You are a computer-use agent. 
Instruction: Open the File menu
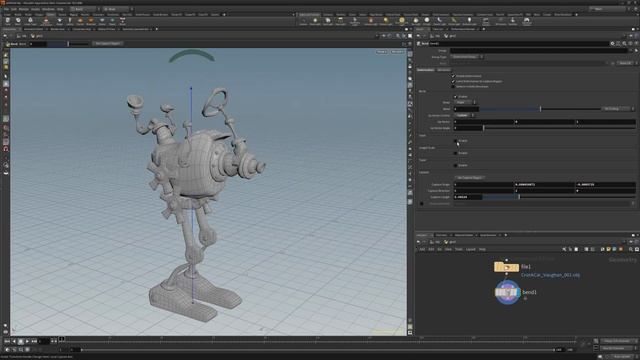pyautogui.click(x=6, y=9)
